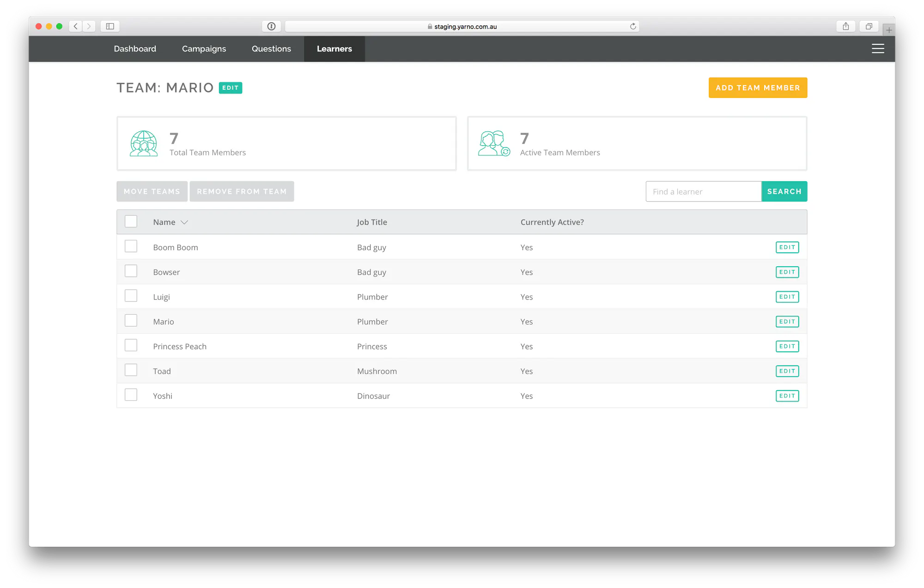Viewport: 924px width, 588px height.
Task: Click the Total Team Members globe icon
Action: (144, 143)
